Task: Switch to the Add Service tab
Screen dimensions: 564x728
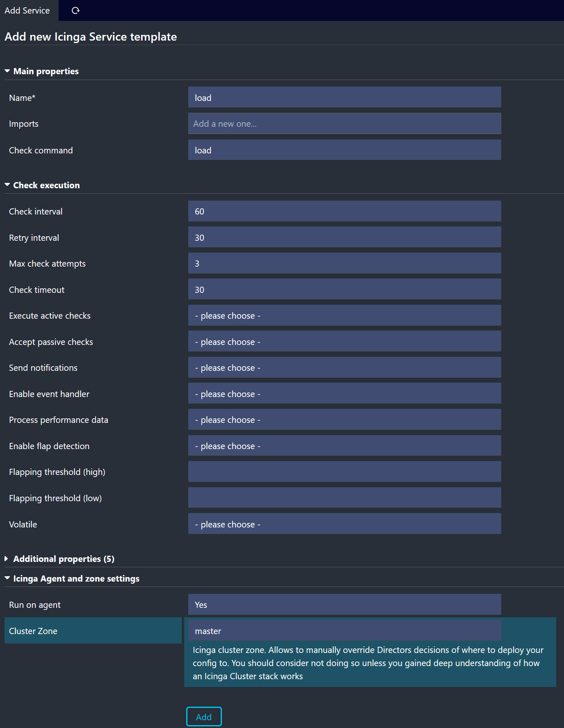Action: [27, 11]
